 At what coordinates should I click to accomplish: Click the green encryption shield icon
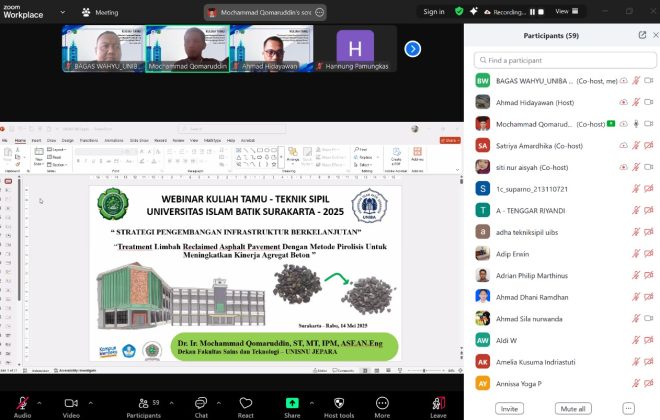459,11
